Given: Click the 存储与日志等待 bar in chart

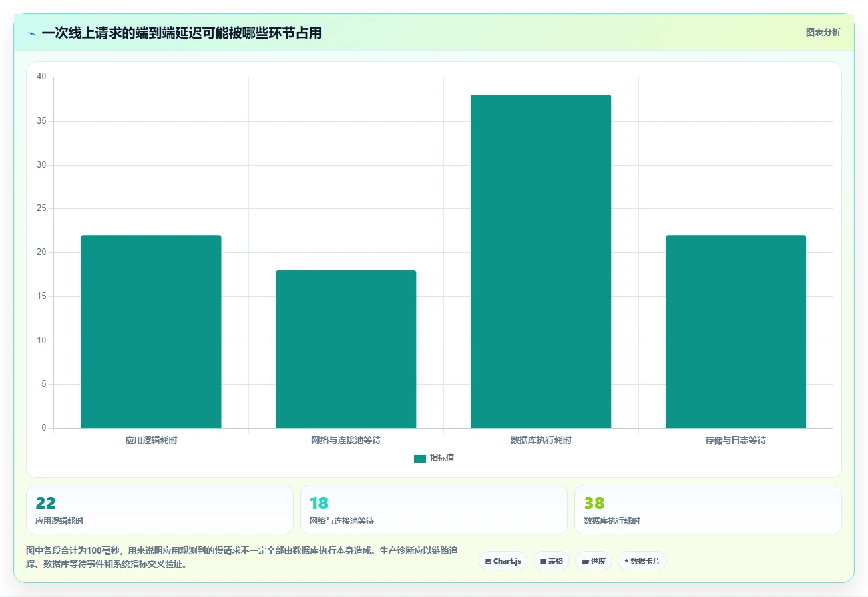Looking at the screenshot, I should point(736,331).
